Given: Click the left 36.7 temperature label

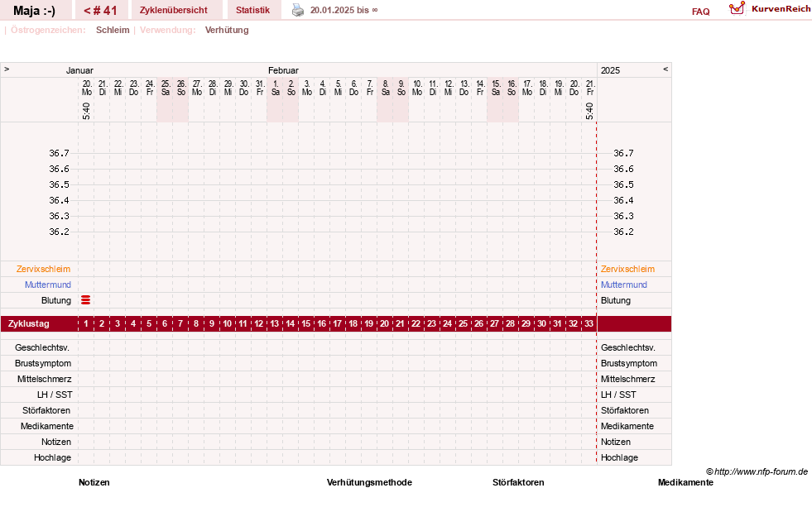Looking at the screenshot, I should (59, 153).
